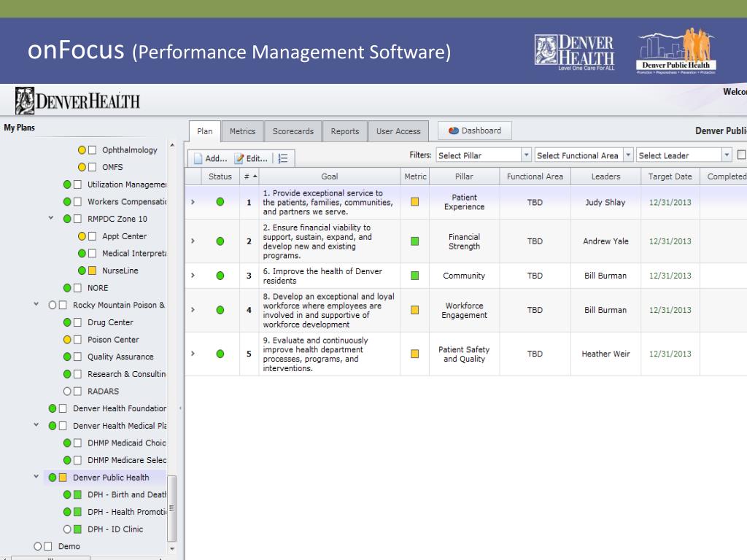Click yellow status dot next to Poison Center

coord(67,340)
